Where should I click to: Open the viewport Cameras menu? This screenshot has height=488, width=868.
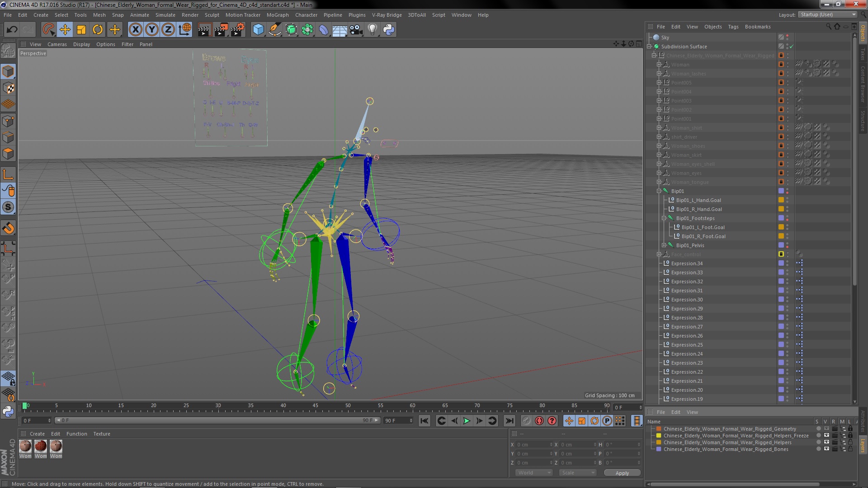point(57,44)
